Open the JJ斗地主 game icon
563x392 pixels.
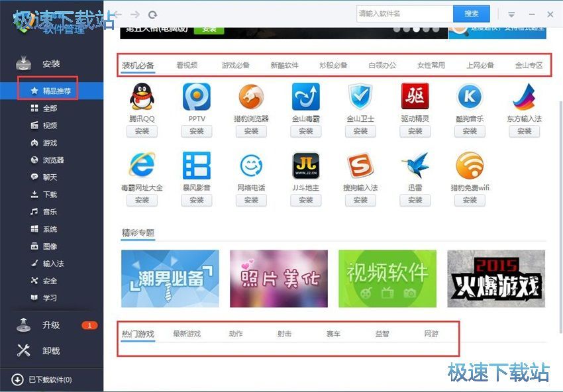click(x=306, y=165)
